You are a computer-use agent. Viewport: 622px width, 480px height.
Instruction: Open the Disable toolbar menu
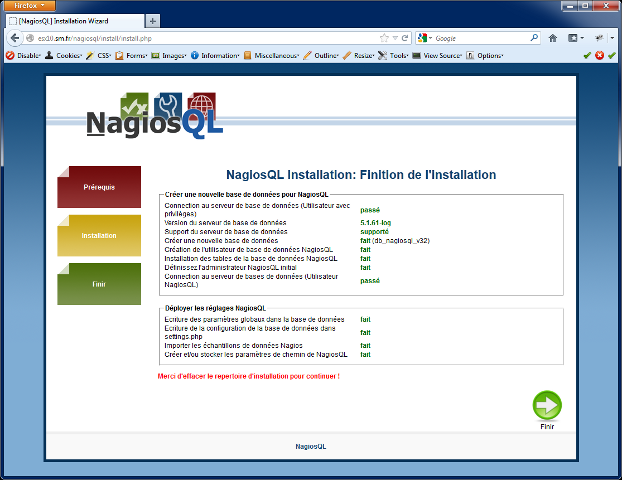pos(23,56)
